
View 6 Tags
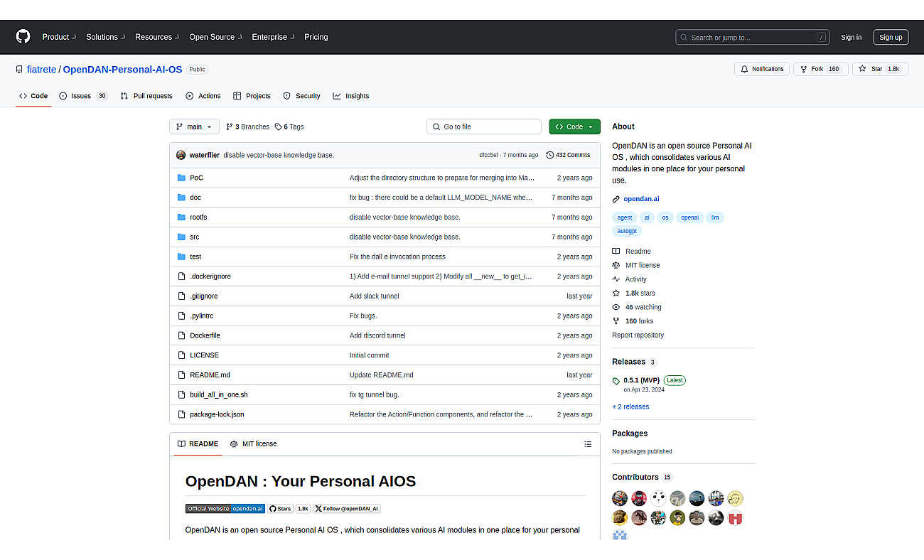(289, 126)
